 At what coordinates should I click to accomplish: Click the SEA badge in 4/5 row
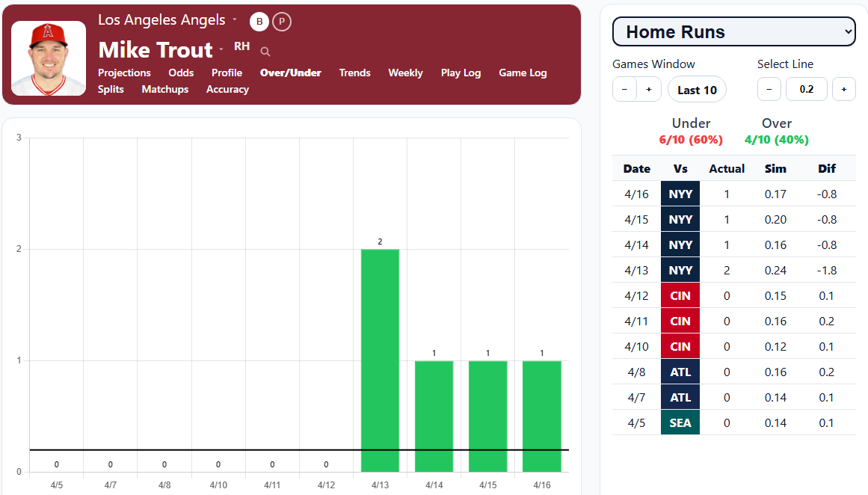pyautogui.click(x=680, y=423)
